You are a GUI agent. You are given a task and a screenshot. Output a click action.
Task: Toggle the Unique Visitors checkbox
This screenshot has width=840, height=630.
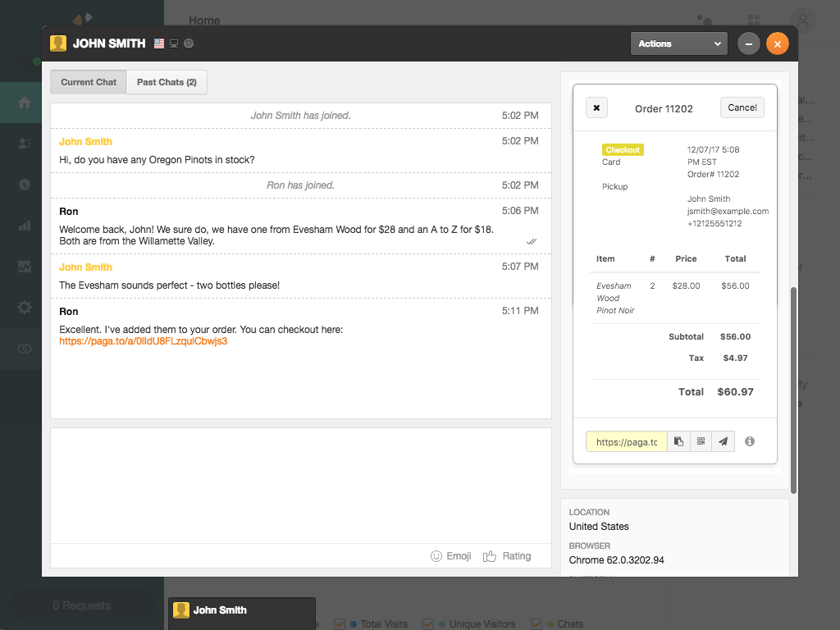tap(428, 624)
